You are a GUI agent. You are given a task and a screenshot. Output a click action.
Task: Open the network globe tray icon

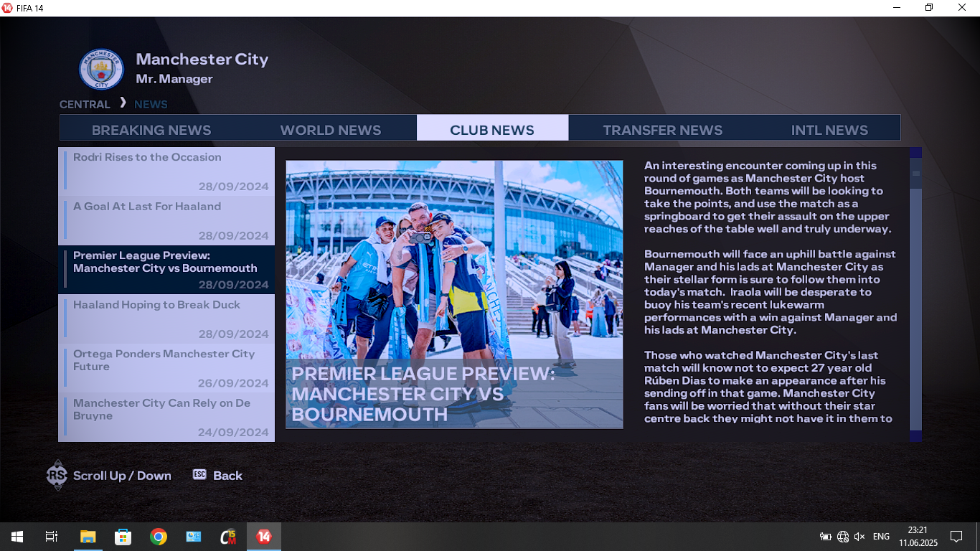coord(843,537)
